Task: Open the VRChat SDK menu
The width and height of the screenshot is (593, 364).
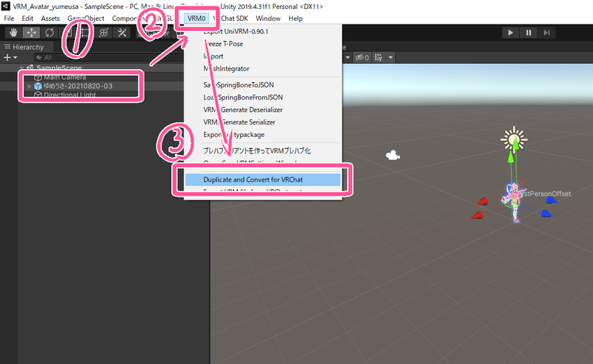Action: (x=230, y=18)
